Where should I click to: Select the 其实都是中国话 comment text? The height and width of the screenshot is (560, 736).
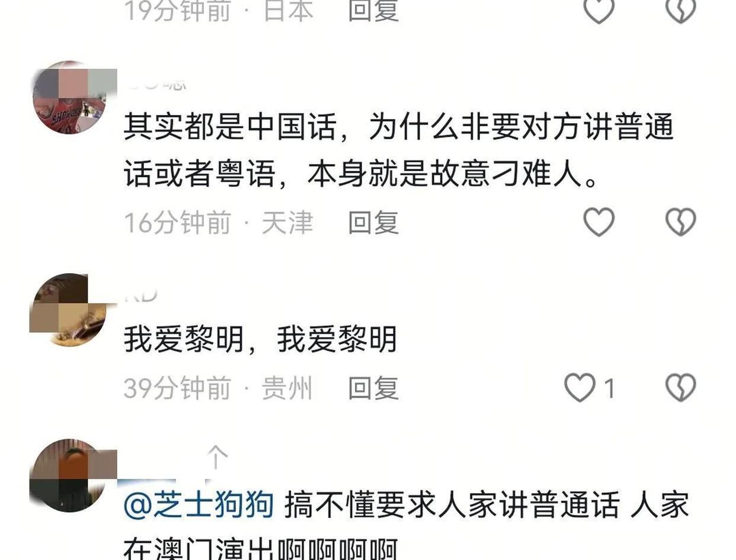(398, 151)
